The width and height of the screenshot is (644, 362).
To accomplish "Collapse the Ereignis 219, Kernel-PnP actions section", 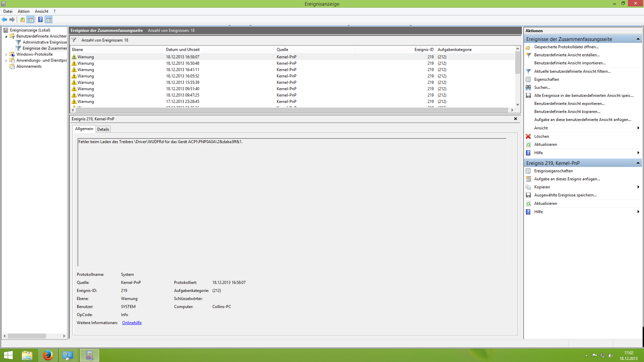I will 638,163.
